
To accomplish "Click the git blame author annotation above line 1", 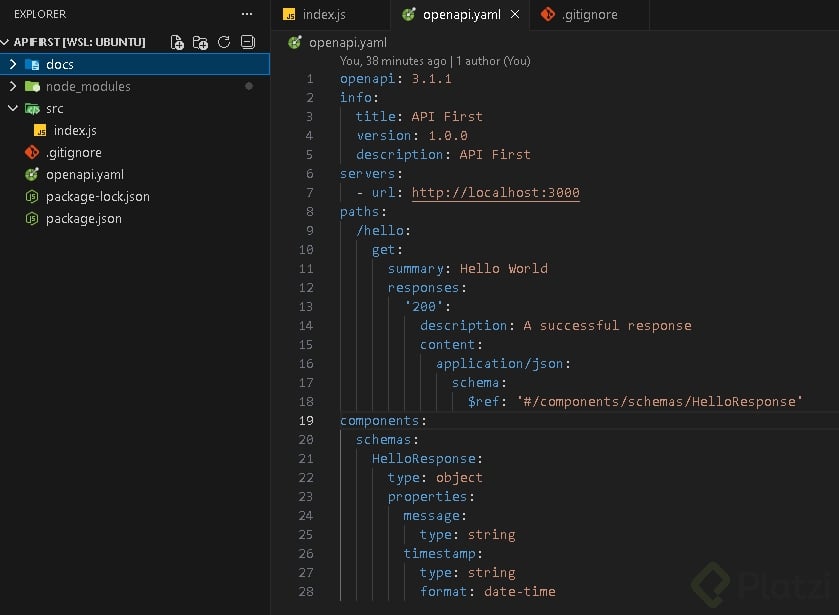I will point(435,61).
